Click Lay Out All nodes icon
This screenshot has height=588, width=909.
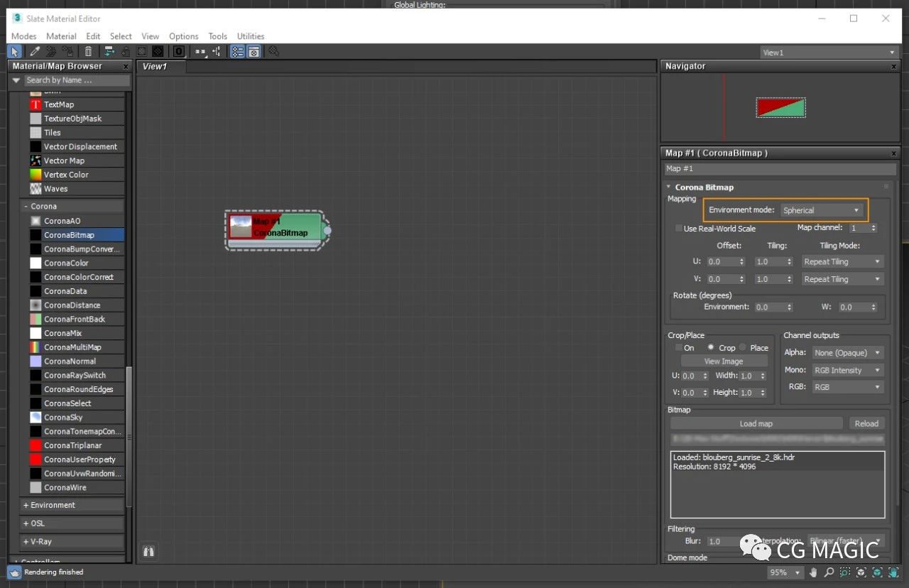pyautogui.click(x=201, y=52)
